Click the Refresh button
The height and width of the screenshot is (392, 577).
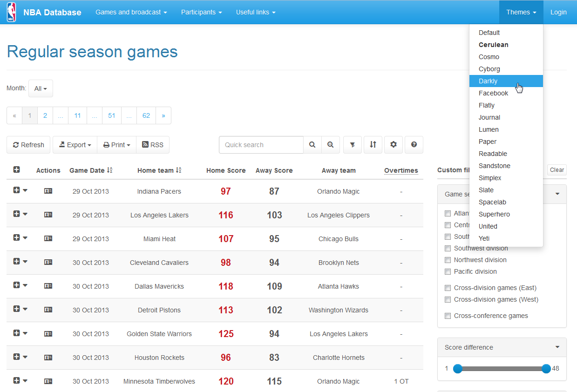[28, 145]
